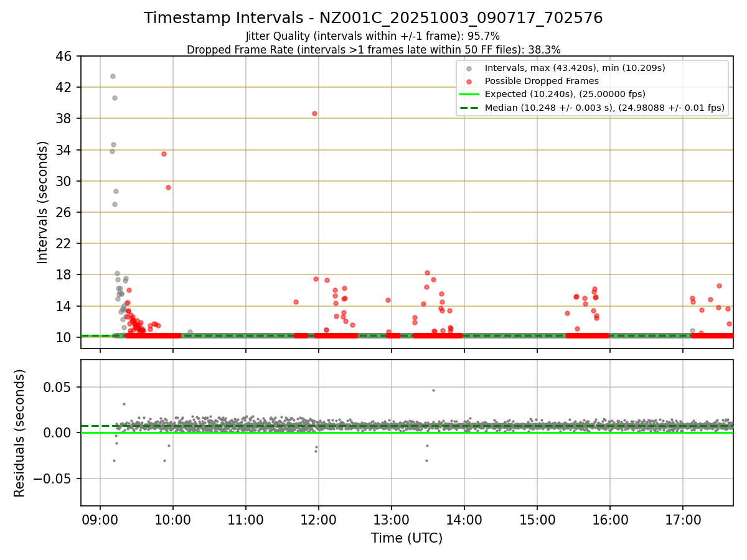Click the chart title beginning 'Timestamp Intervals - NZ001C_20251003'

point(374,18)
